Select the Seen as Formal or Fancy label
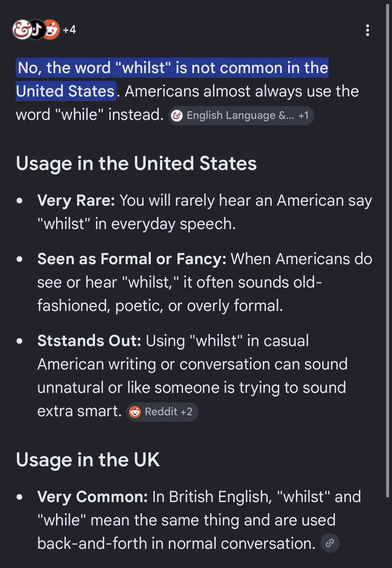The image size is (392, 568). coord(132,259)
